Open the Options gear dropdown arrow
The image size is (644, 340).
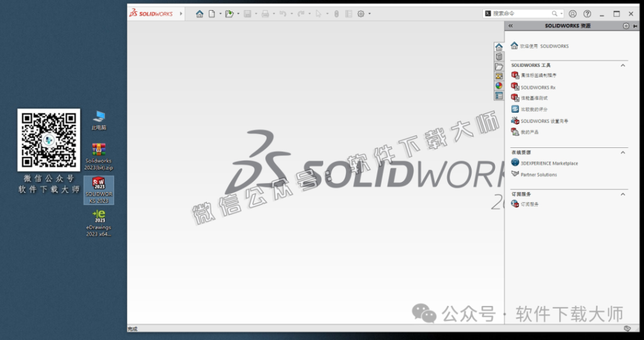tap(370, 14)
